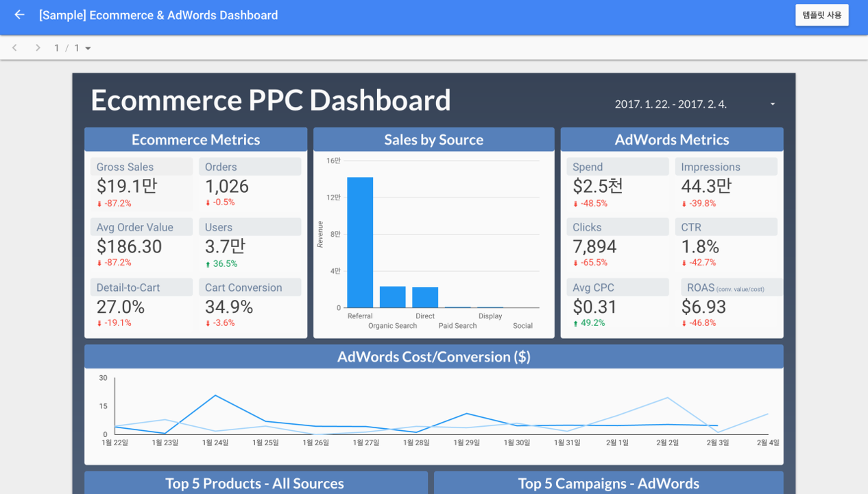The width and height of the screenshot is (868, 494).
Task: Click the Gross Sales value $19.1만
Action: (x=127, y=186)
